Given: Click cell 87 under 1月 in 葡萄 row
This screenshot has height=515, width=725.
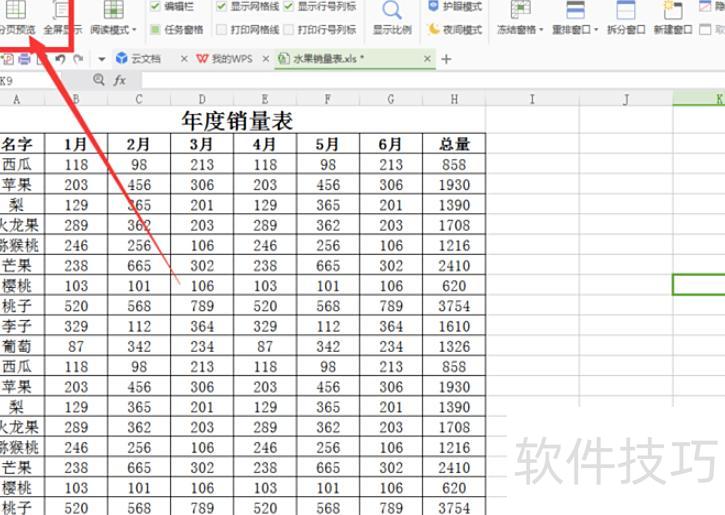Looking at the screenshot, I should coord(76,346).
